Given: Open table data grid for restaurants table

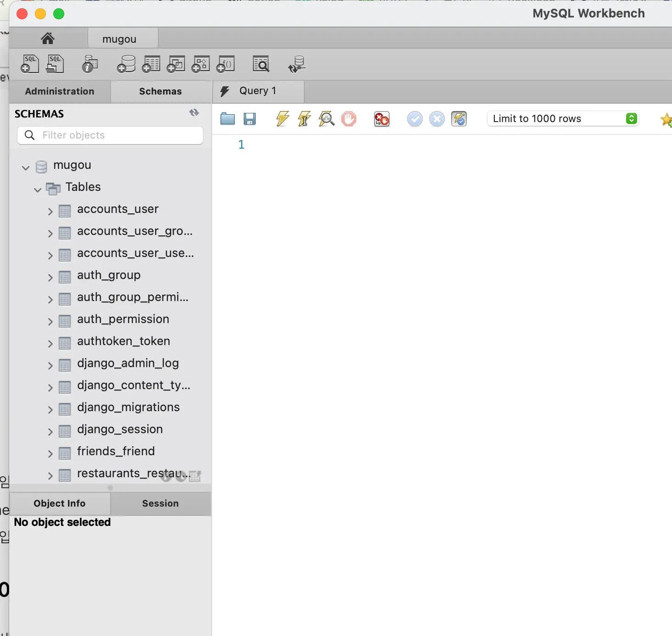Looking at the screenshot, I should 195,476.
